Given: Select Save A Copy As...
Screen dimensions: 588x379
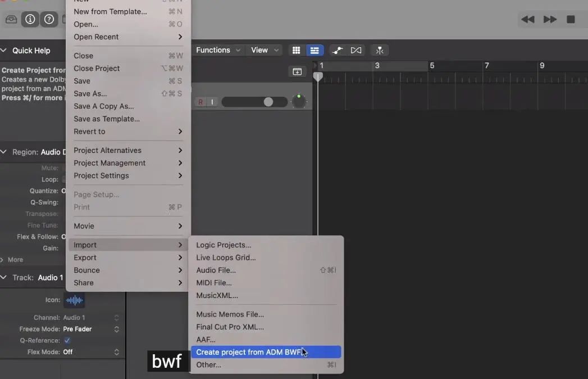Looking at the screenshot, I should coord(128,106).
